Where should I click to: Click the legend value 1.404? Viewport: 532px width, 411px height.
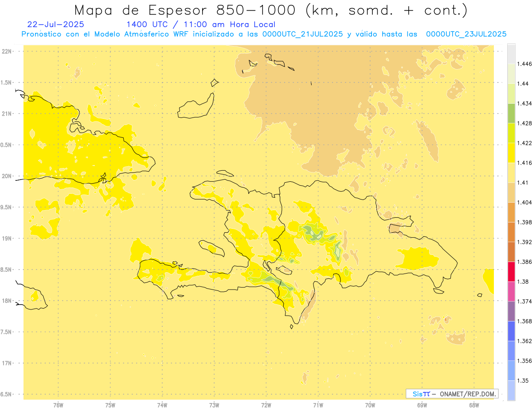click(x=524, y=202)
